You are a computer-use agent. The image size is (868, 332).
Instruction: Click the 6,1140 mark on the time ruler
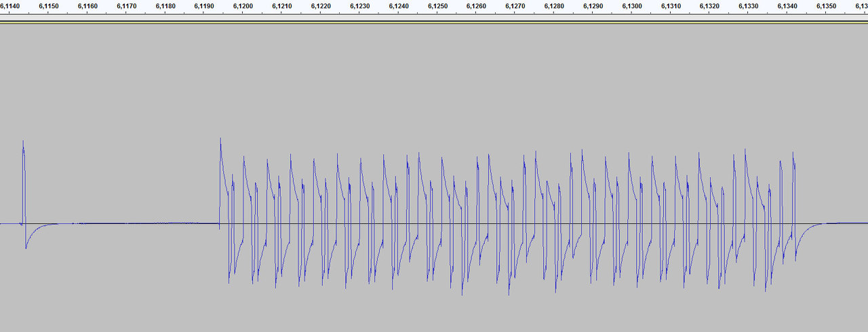click(10, 6)
